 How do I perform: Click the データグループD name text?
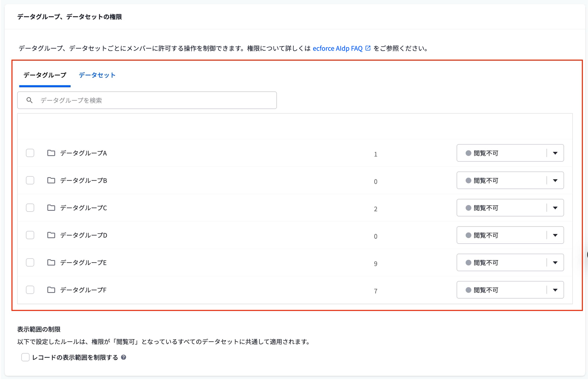click(x=84, y=235)
